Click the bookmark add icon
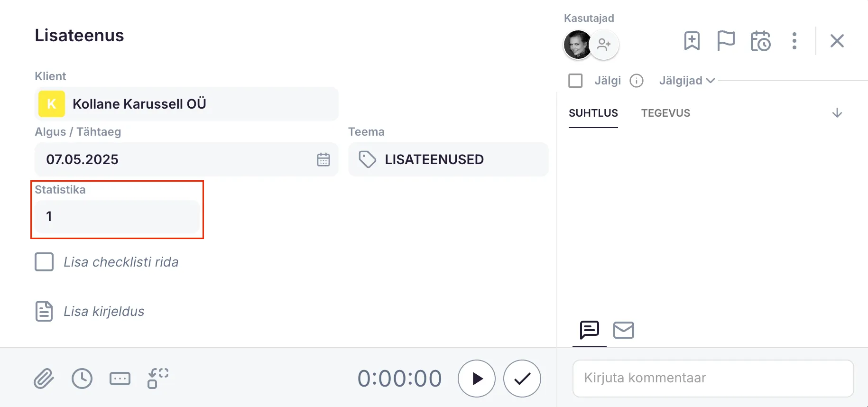868x407 pixels. (692, 41)
